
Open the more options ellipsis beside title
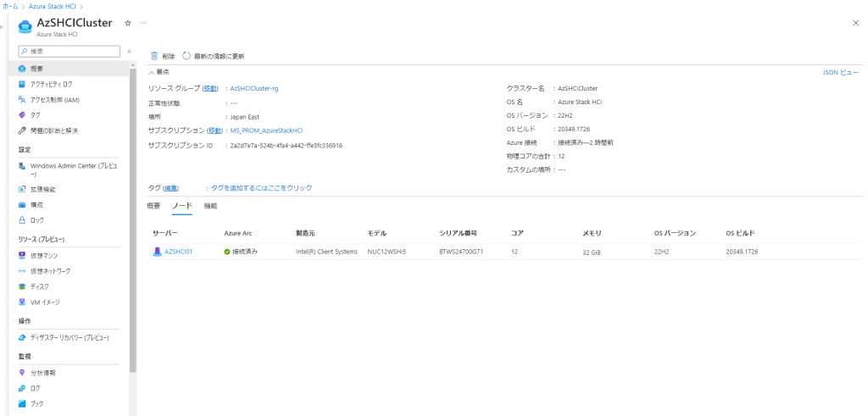[x=143, y=23]
